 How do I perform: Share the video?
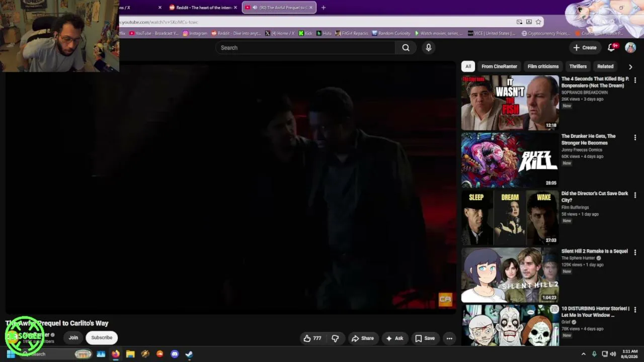(363, 338)
